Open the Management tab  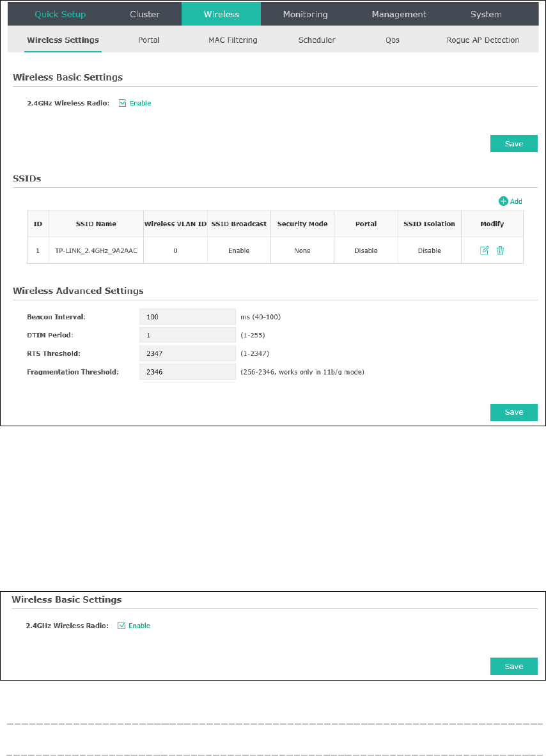(x=399, y=14)
